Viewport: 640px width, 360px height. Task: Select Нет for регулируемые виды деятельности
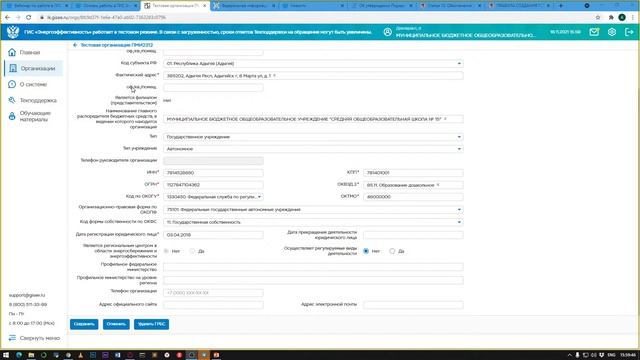click(x=366, y=251)
